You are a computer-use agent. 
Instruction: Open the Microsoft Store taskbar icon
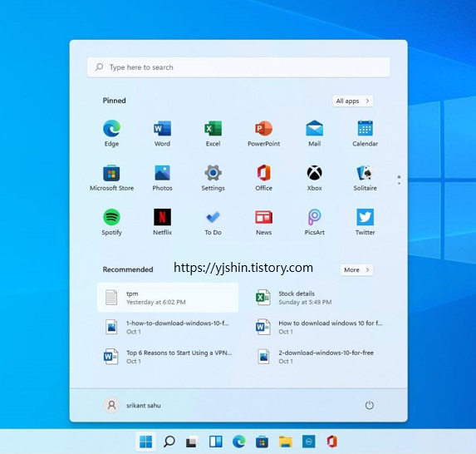click(262, 442)
